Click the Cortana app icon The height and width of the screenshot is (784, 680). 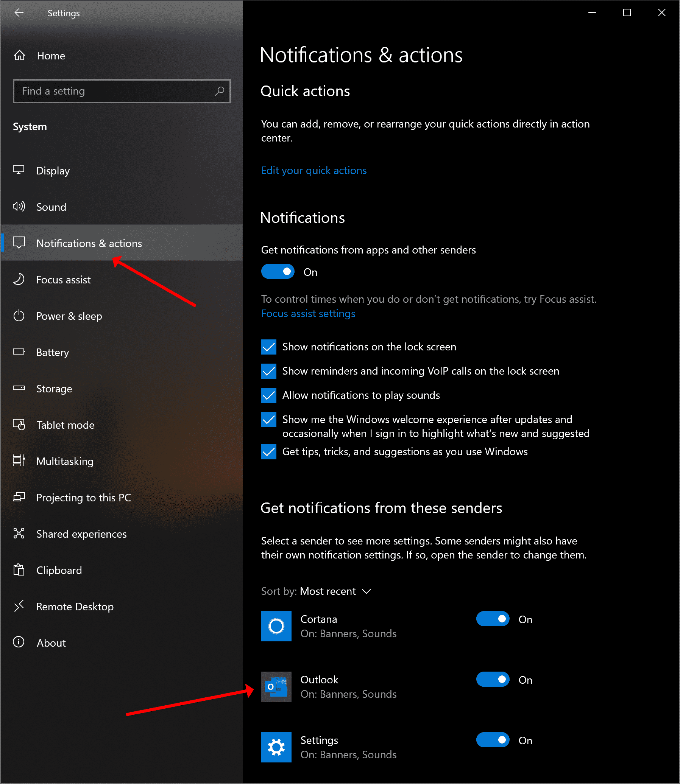click(276, 626)
